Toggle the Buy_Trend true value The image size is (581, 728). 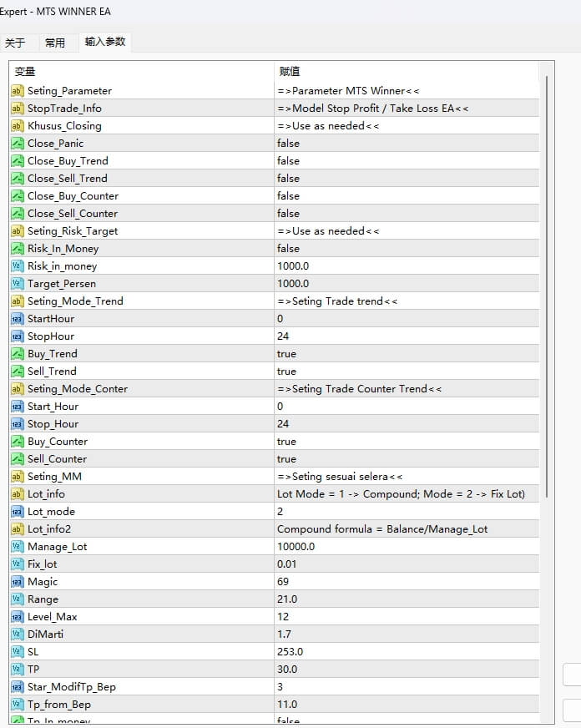tap(286, 353)
